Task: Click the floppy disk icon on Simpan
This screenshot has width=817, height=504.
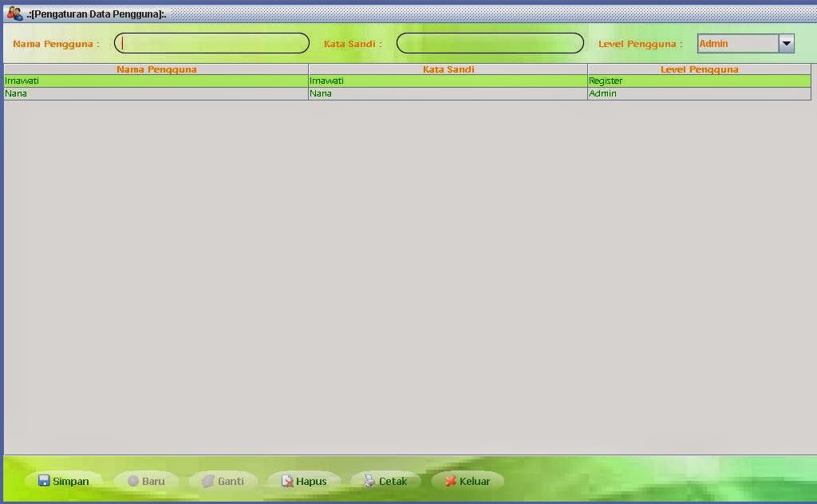Action: (43, 481)
